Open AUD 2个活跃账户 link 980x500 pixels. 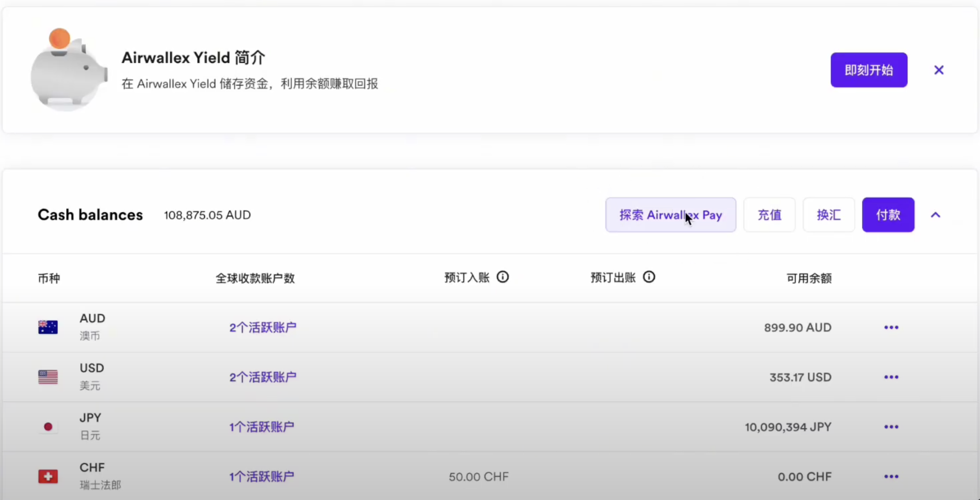coord(263,327)
